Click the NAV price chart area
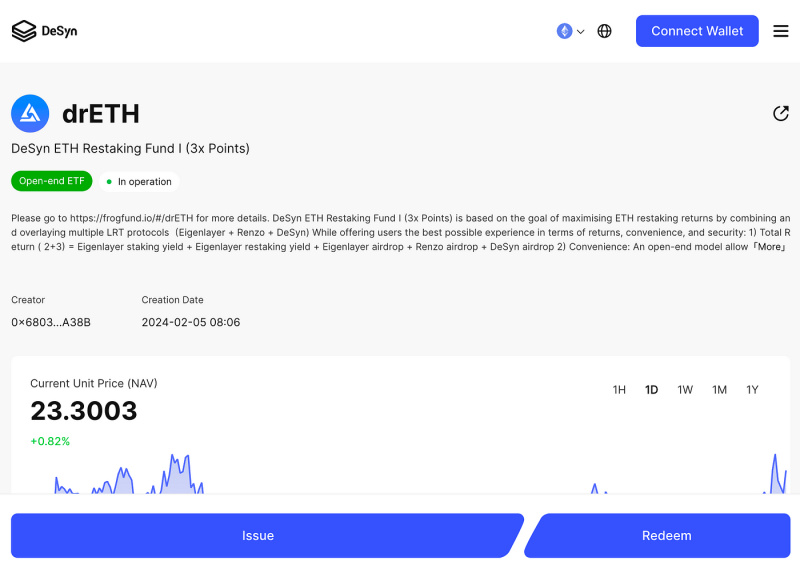Image resolution: width=800 pixels, height=573 pixels. tap(400, 475)
